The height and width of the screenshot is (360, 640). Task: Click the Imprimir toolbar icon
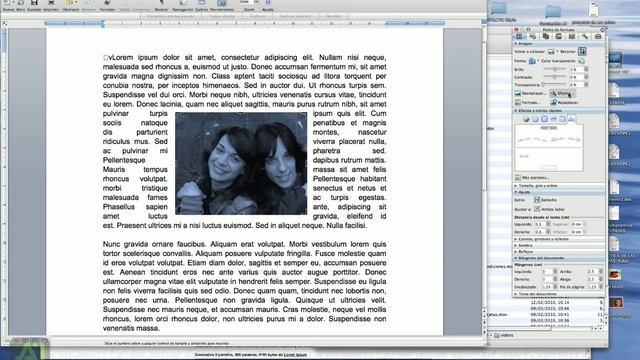pyautogui.click(x=51, y=3)
